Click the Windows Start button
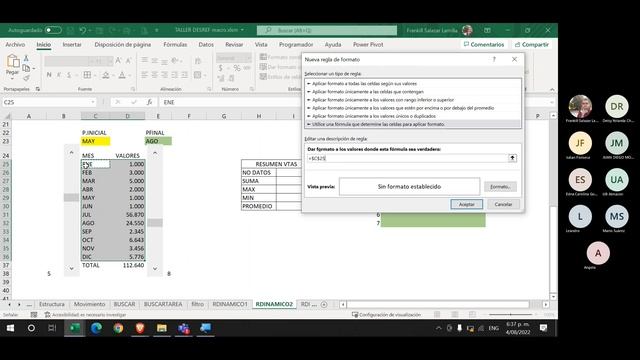The image size is (640, 360). point(10,328)
